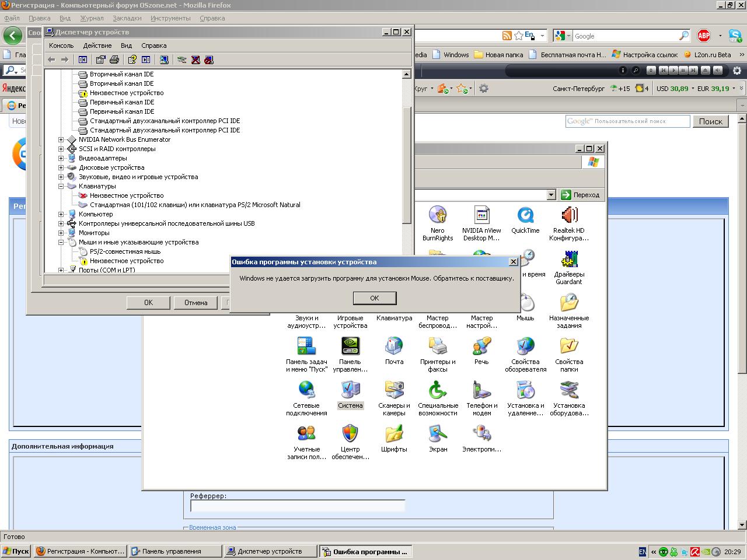This screenshot has height=560, width=747.
Task: Click the Реферрер input field
Action: click(297, 506)
